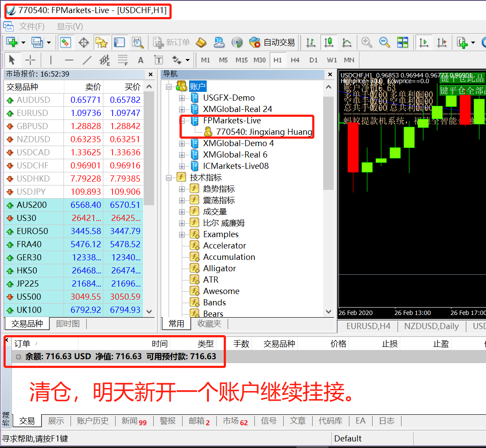Screen dimensions: 486x448
Task: Select the horizontal line drawing tool
Action: click(x=69, y=60)
